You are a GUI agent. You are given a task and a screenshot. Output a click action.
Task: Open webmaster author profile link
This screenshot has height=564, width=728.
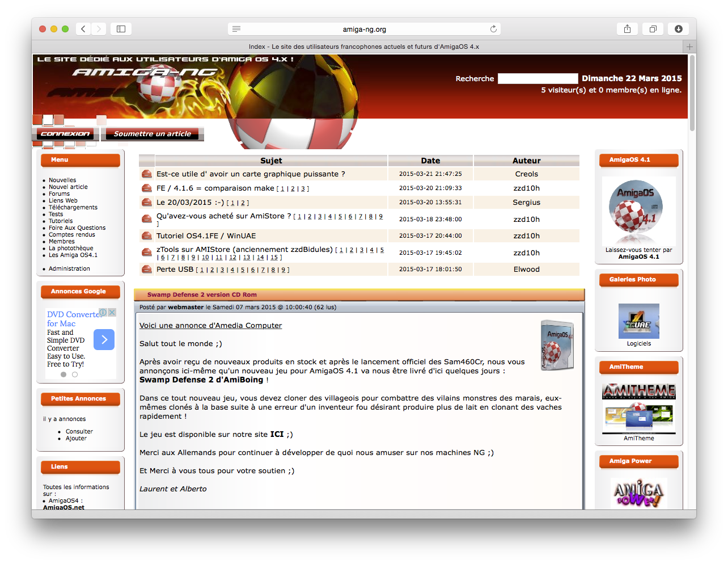[185, 307]
